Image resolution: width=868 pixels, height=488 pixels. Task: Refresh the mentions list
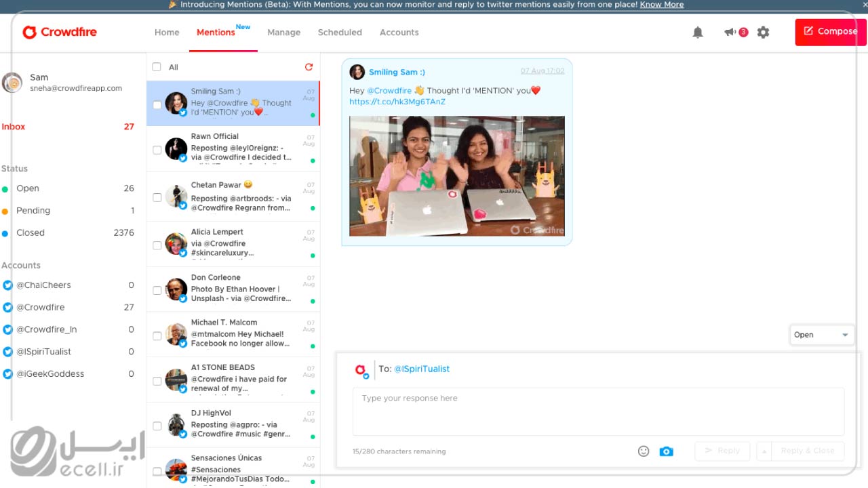coord(309,67)
